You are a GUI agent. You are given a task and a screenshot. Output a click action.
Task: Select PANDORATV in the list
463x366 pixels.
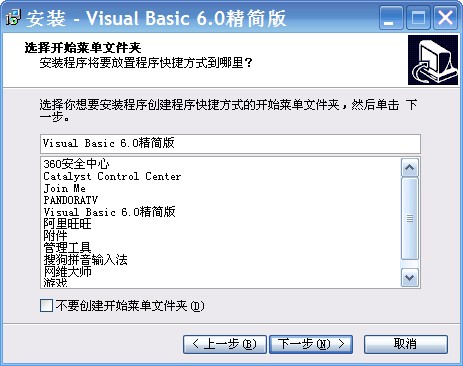[71, 200]
